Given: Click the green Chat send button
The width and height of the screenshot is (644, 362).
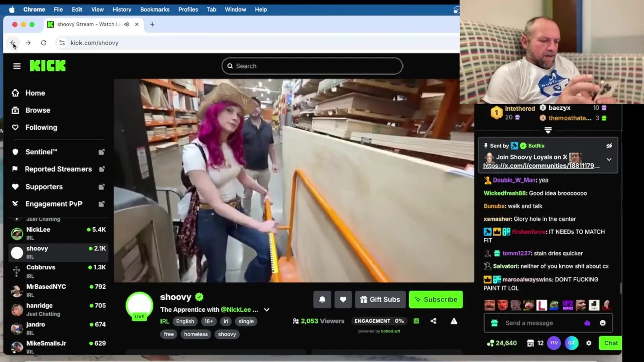Looking at the screenshot, I should (x=611, y=343).
